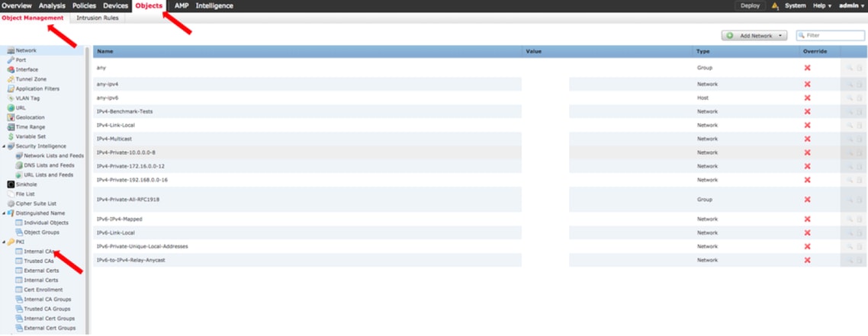Open the Network Lists and Feeds icon

pyautogui.click(x=19, y=156)
